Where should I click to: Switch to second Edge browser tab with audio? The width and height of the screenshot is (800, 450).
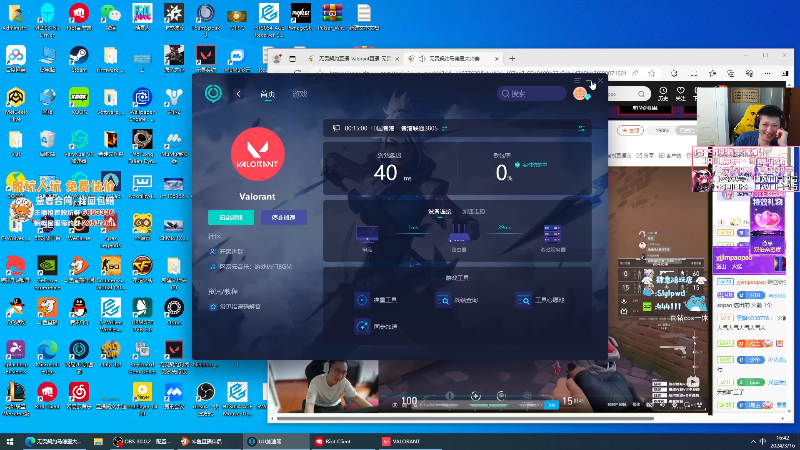(453, 59)
